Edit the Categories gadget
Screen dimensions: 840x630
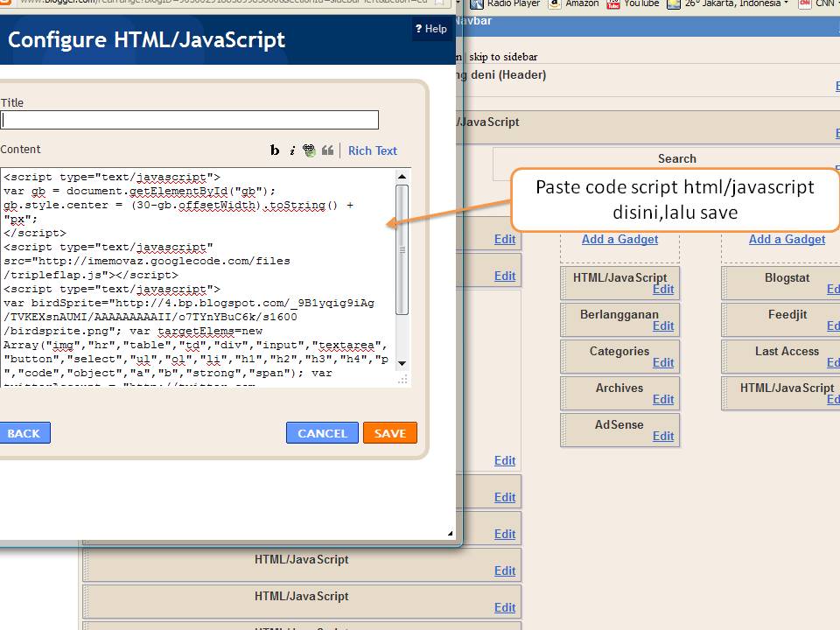click(x=663, y=362)
